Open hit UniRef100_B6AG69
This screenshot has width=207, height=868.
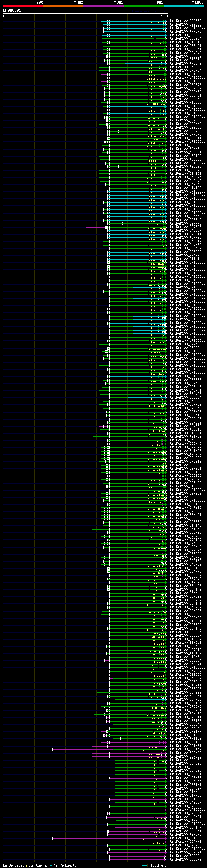pyautogui.click(x=186, y=422)
